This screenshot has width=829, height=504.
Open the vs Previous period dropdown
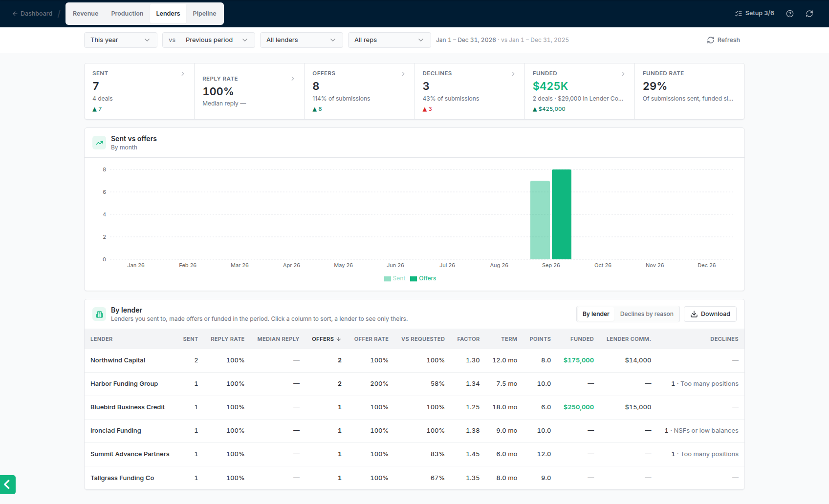coord(209,40)
